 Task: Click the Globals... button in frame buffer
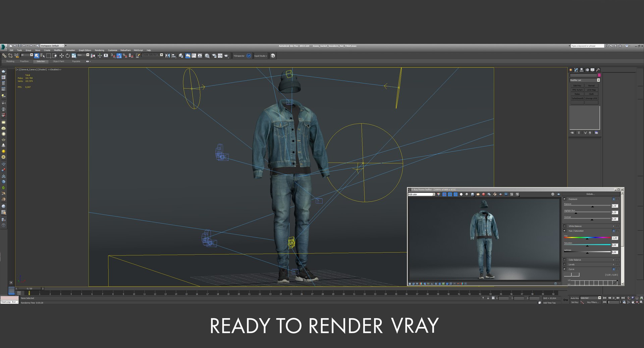[590, 194]
